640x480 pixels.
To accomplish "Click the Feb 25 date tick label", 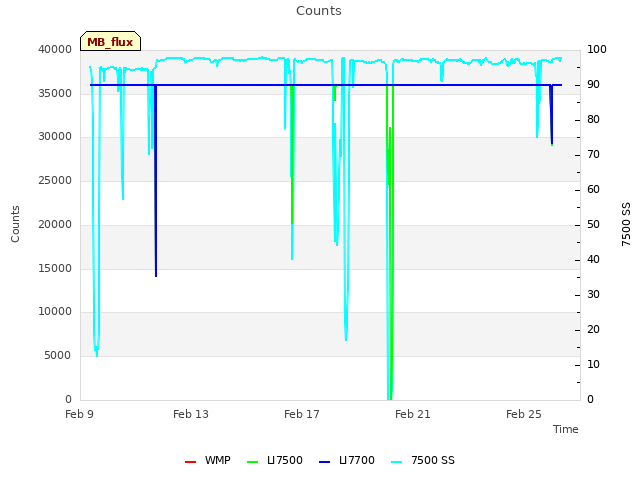I will (x=524, y=414).
